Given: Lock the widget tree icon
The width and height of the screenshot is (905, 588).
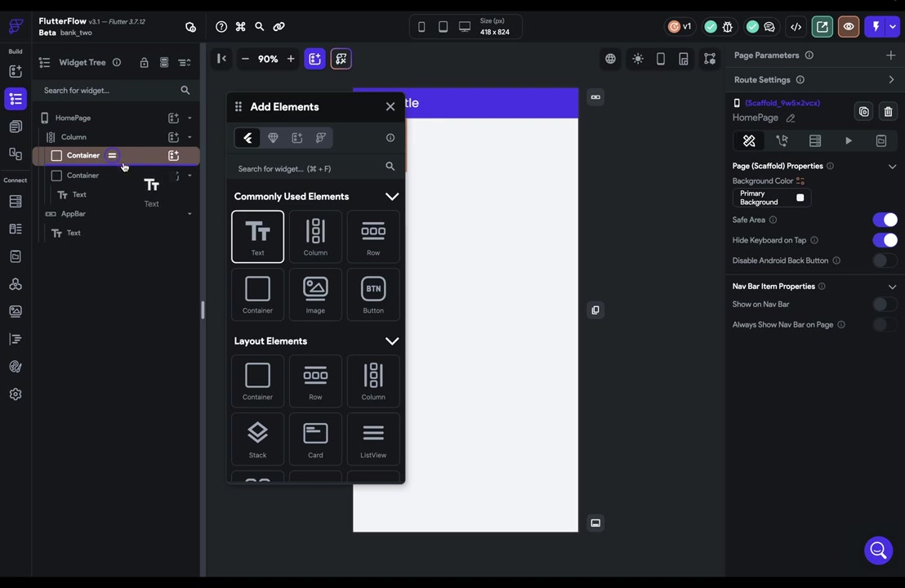Looking at the screenshot, I should click(145, 62).
